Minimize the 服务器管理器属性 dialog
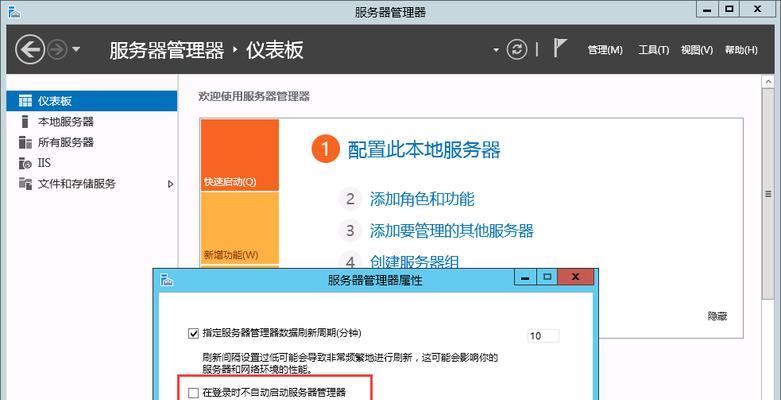Image resolution: width=781 pixels, height=400 pixels. 525,277
